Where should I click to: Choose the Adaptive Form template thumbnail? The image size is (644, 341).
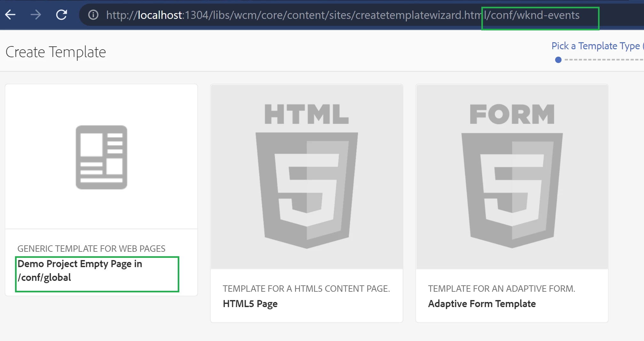coord(512,177)
